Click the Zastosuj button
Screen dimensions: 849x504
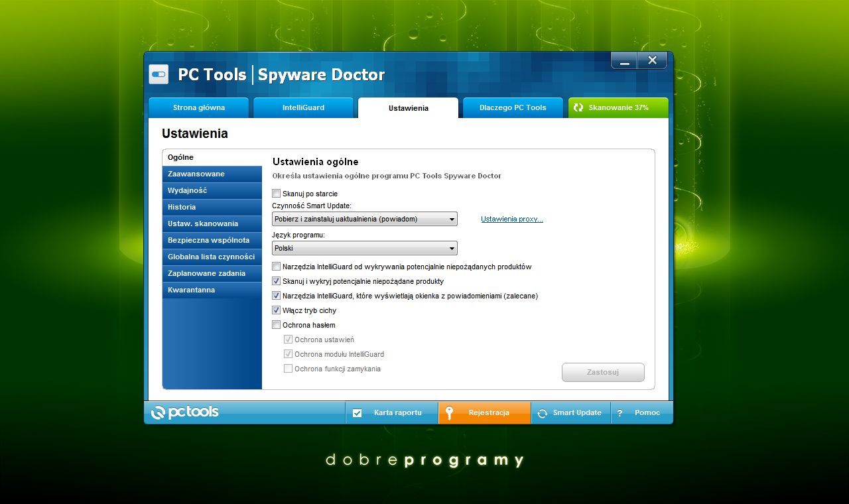tap(603, 372)
